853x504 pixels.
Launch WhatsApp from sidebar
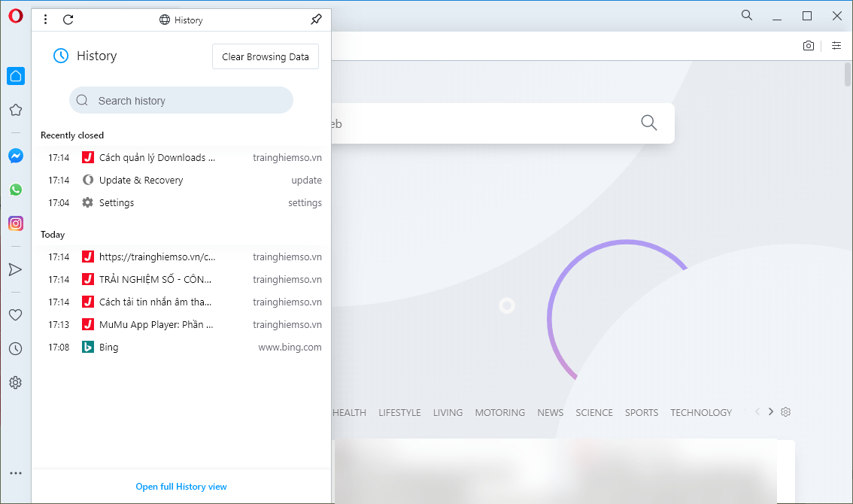[x=16, y=190]
